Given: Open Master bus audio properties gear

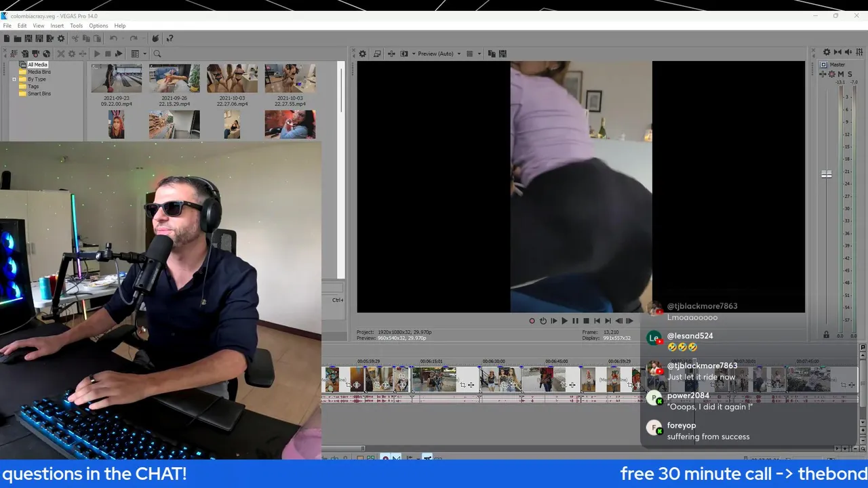Looking at the screenshot, I should (x=827, y=52).
